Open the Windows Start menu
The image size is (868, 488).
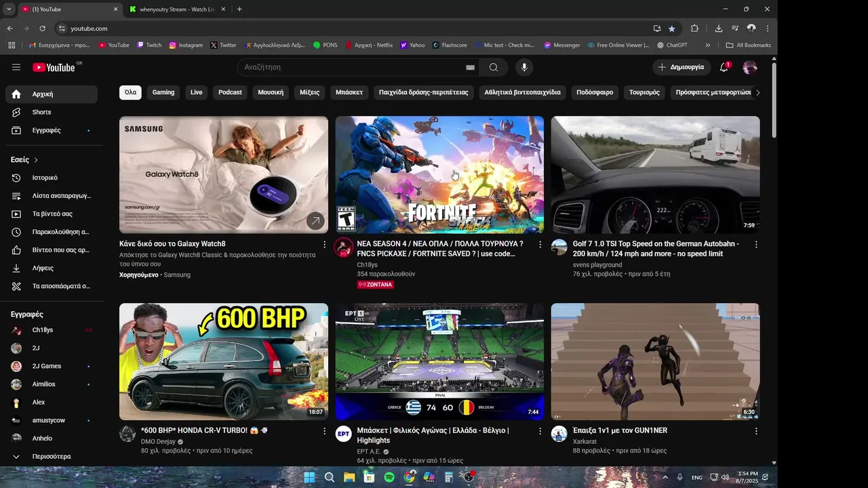click(x=309, y=477)
